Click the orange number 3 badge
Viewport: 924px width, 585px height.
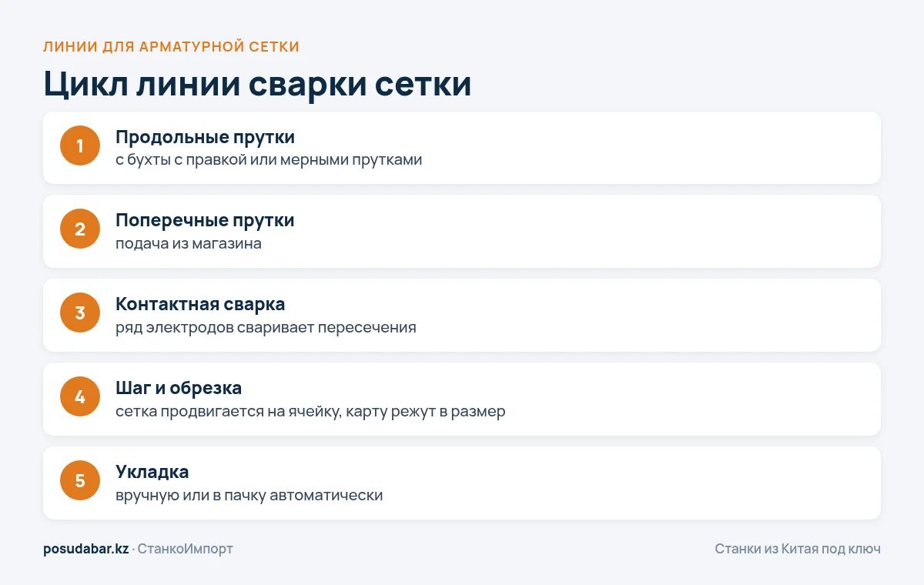click(80, 313)
